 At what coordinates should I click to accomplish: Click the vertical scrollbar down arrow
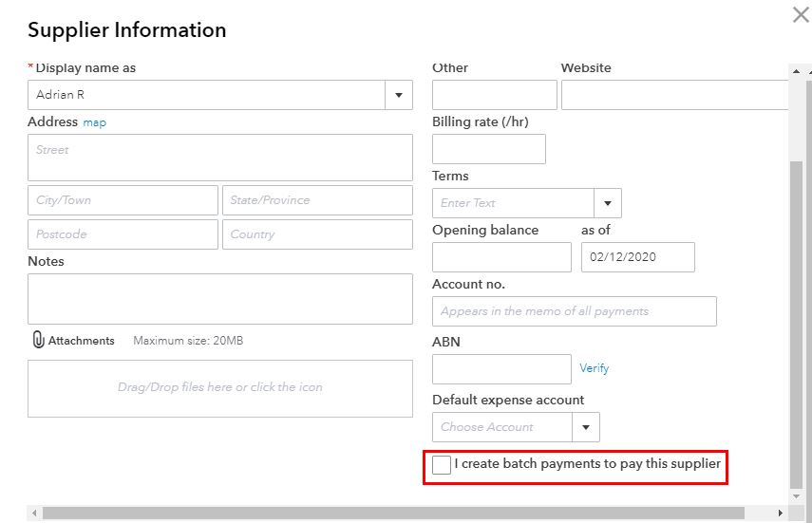(796, 496)
